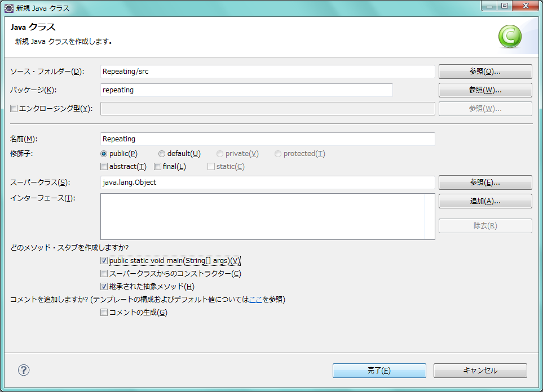Check スーパークラスからのコンストラクター option

[x=104, y=274]
